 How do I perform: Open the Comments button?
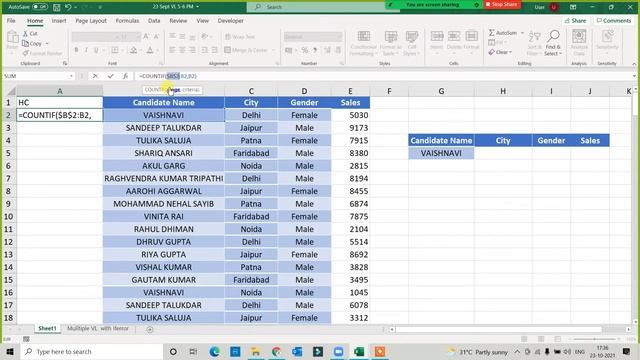click(613, 20)
